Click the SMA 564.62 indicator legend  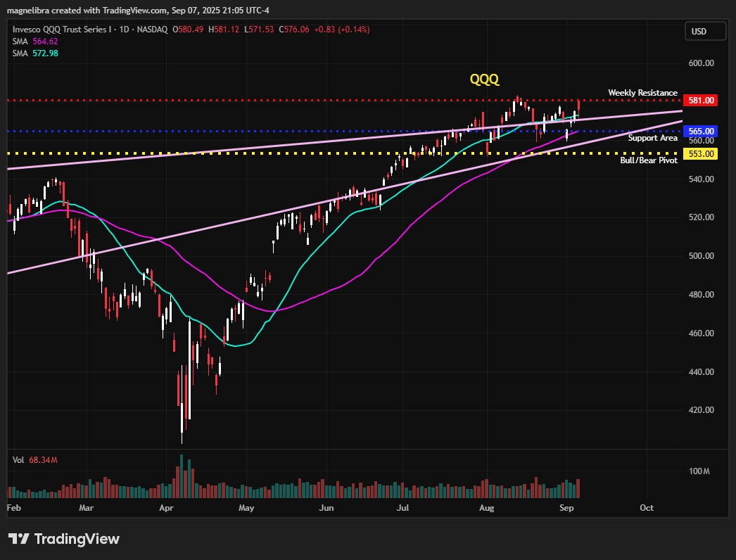[35, 42]
